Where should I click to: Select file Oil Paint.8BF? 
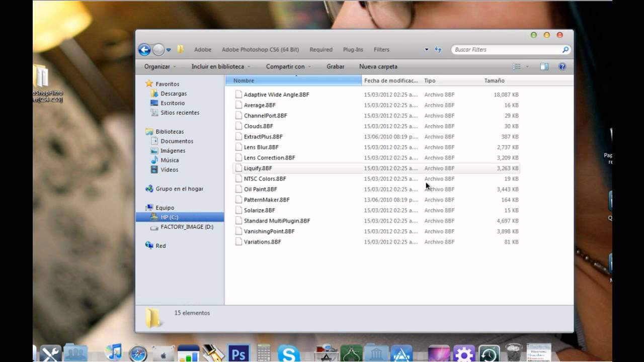pyautogui.click(x=260, y=190)
